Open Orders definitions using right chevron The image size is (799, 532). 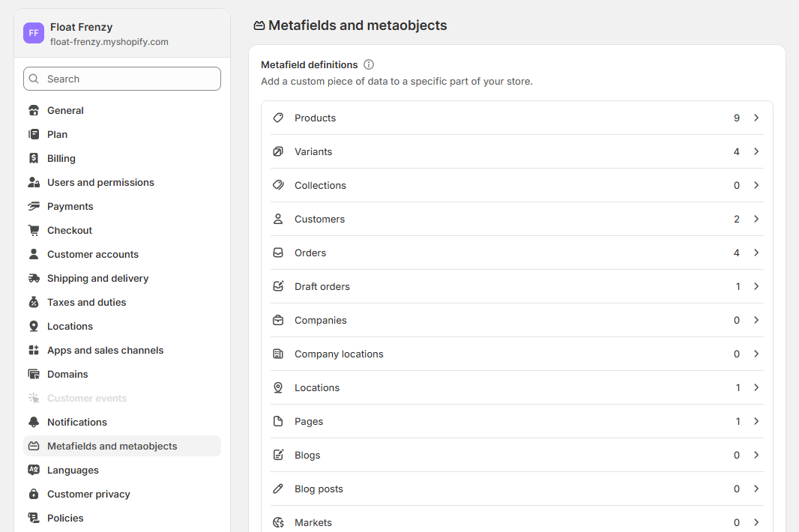point(756,253)
